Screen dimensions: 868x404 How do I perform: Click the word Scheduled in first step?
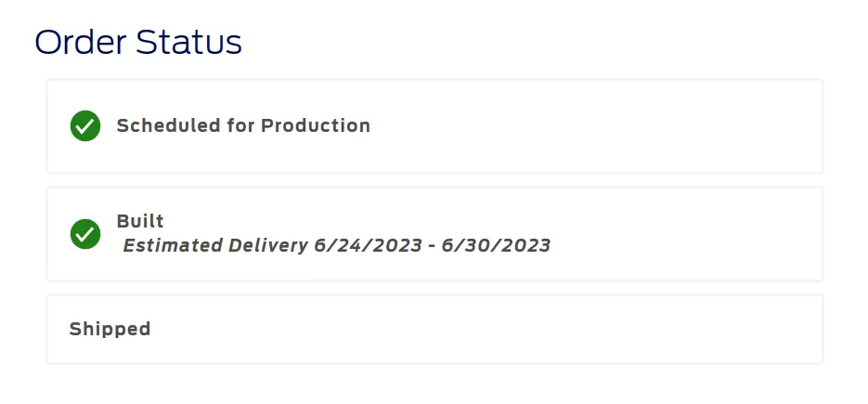(x=168, y=125)
